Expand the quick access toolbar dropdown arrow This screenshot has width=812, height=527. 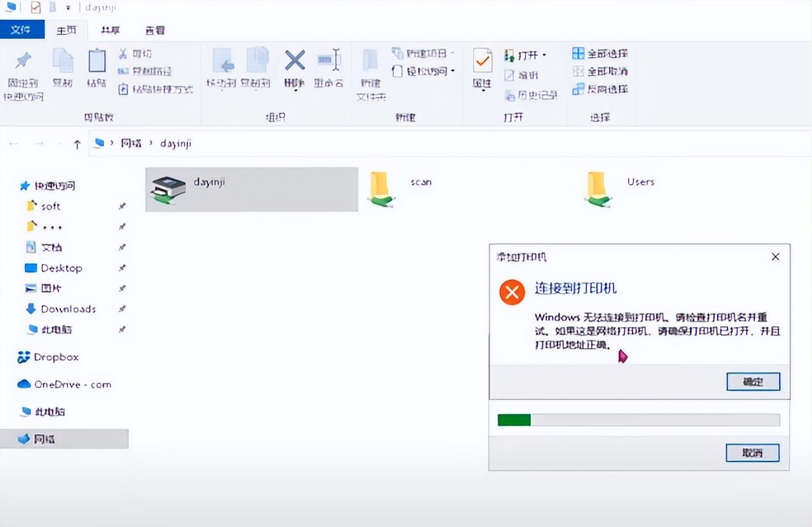68,9
